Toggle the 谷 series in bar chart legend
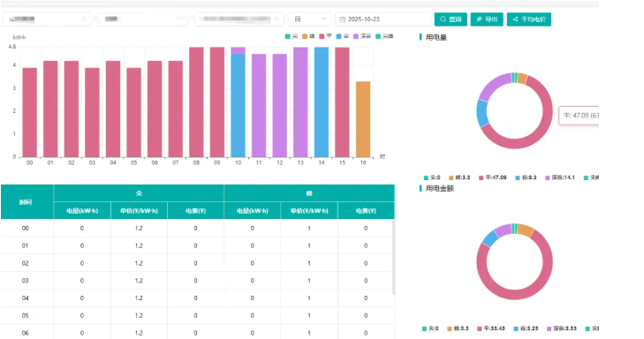Viewport: 644px width, 339px height. (343, 36)
